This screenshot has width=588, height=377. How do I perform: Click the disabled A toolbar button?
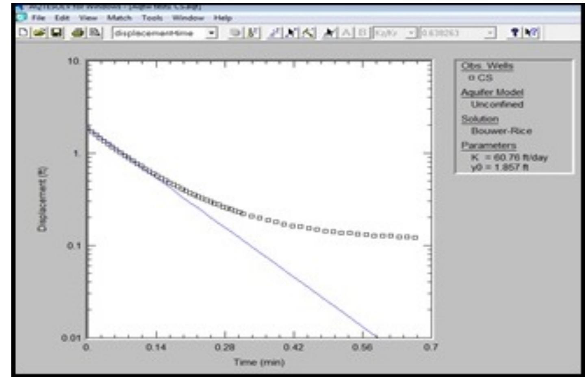click(347, 32)
